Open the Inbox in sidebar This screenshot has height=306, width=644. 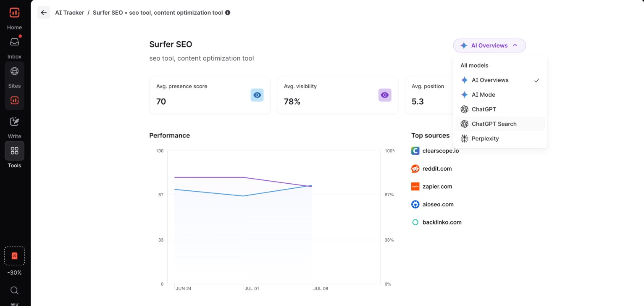coord(14,42)
